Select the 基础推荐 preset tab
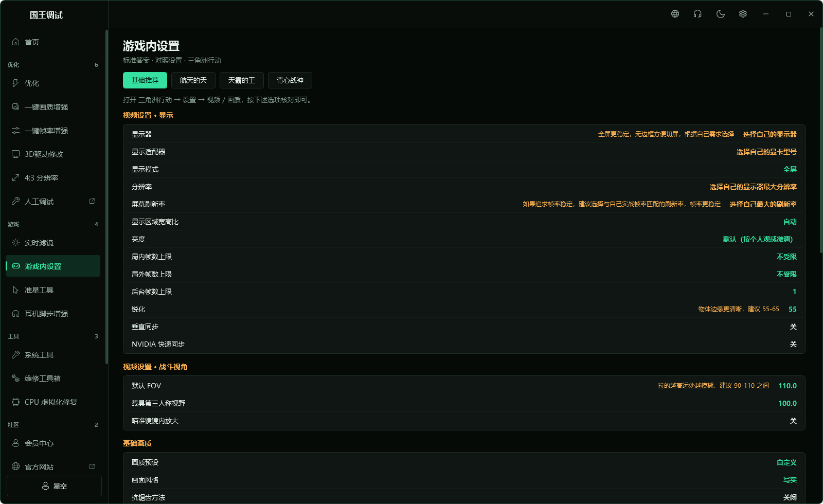Image resolution: width=823 pixels, height=504 pixels. coord(145,80)
